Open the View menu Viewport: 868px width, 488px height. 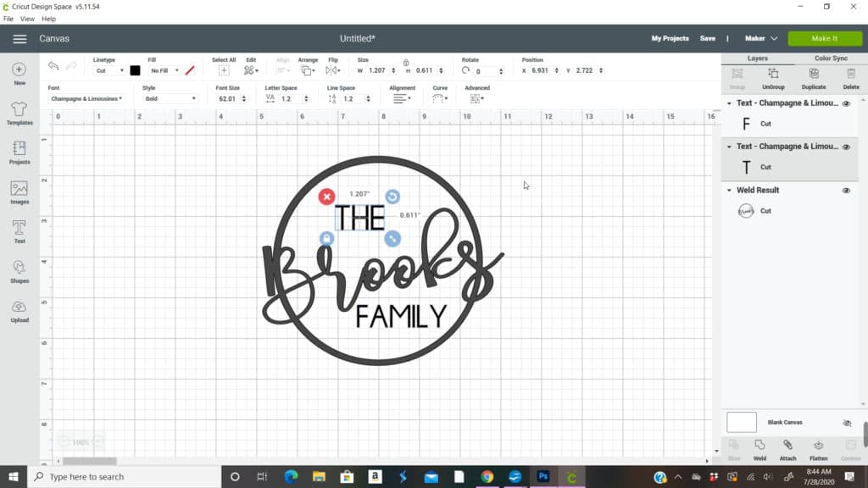[x=27, y=19]
